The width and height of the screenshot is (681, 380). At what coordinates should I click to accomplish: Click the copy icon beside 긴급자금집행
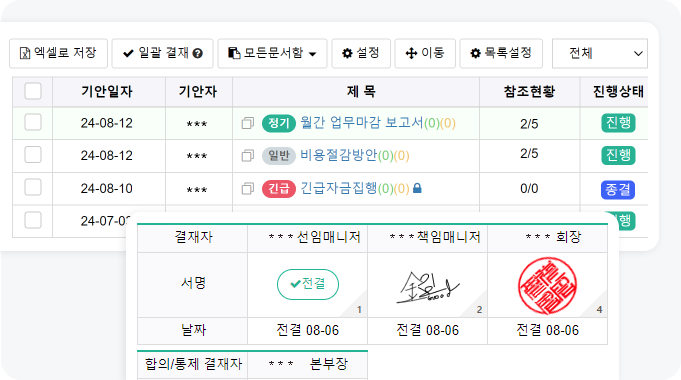(248, 188)
